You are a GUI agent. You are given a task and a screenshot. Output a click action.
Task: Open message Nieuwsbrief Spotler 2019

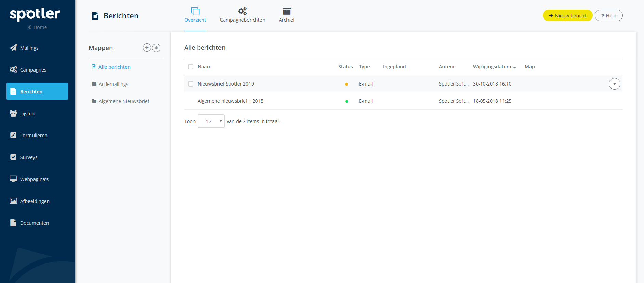226,84
